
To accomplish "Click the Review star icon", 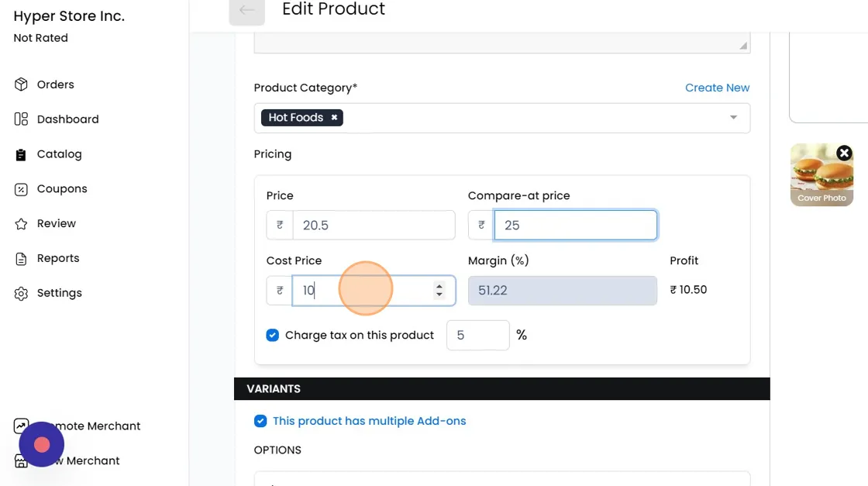I will (21, 224).
